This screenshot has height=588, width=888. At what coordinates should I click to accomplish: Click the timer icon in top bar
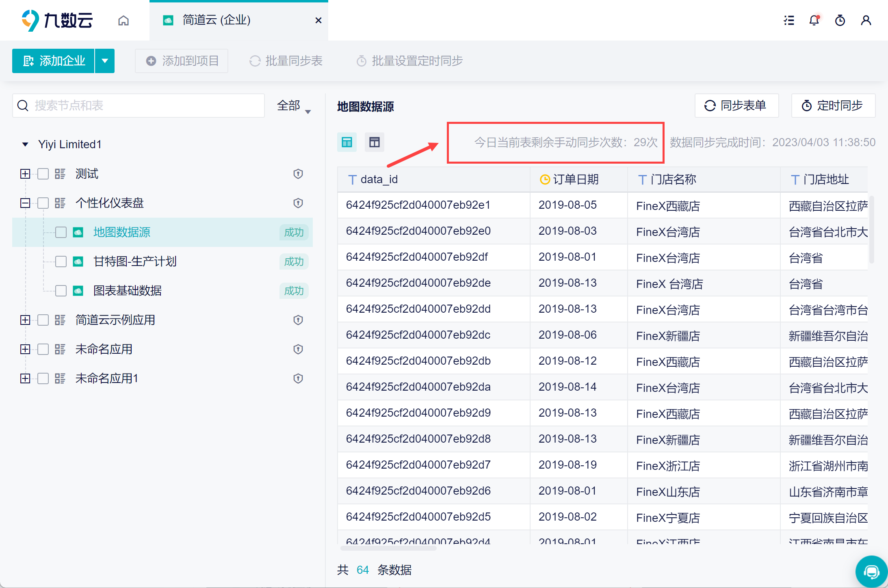(x=840, y=20)
